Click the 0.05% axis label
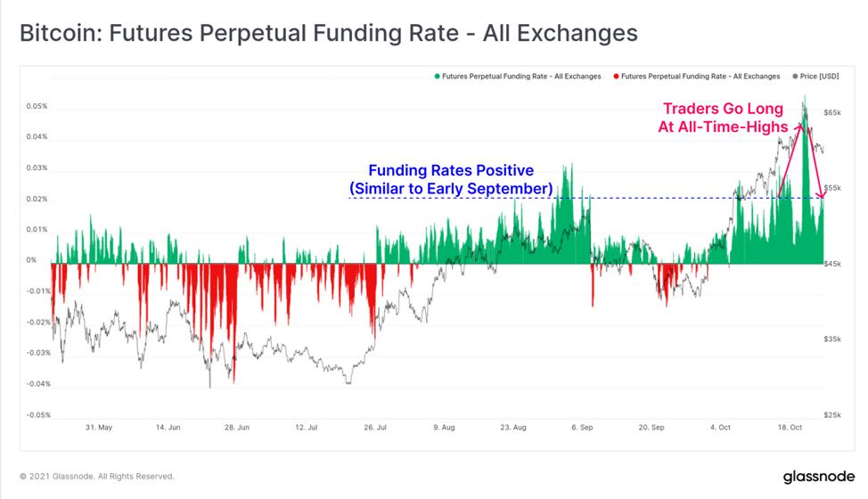Image resolution: width=868 pixels, height=499 pixels. tap(37, 106)
